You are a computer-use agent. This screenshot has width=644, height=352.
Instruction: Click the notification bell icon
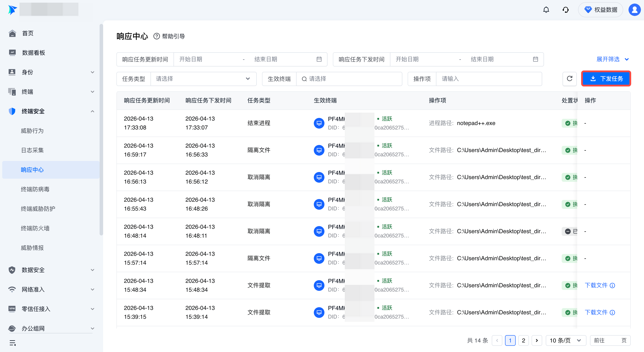click(546, 10)
